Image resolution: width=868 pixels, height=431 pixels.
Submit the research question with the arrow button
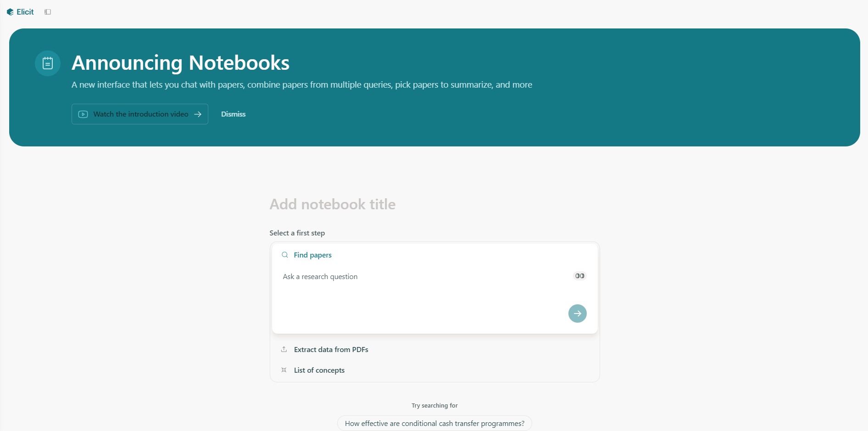click(578, 313)
